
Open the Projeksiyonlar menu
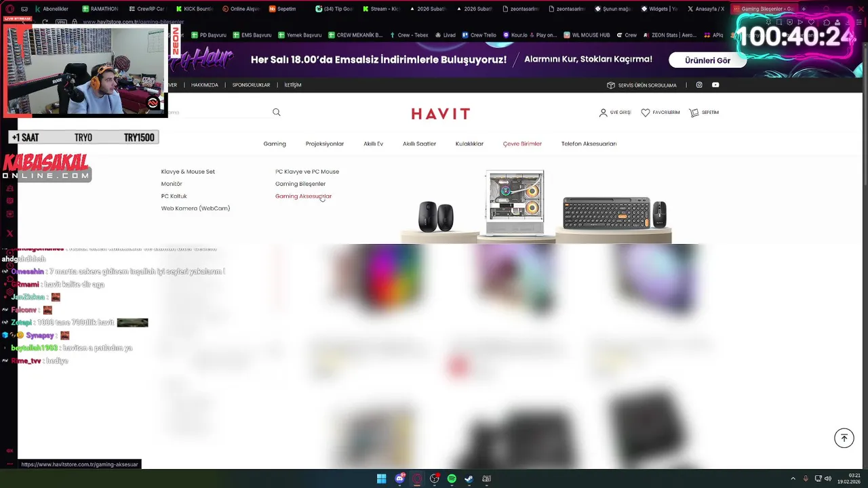coord(325,144)
